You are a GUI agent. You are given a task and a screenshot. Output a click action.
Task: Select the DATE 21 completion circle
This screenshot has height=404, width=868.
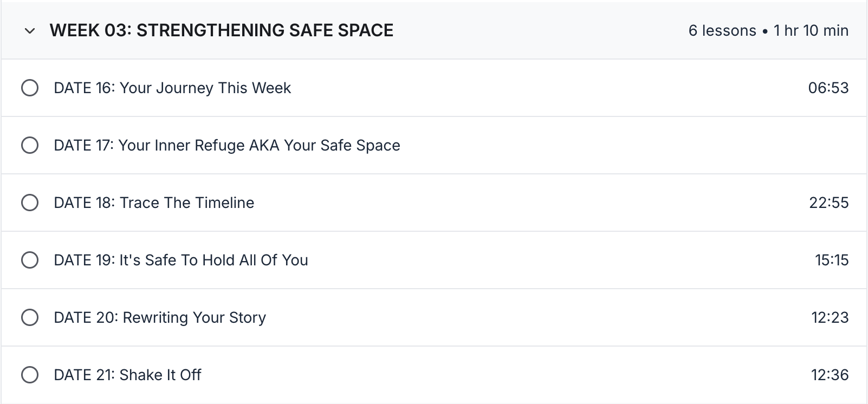[x=30, y=375]
